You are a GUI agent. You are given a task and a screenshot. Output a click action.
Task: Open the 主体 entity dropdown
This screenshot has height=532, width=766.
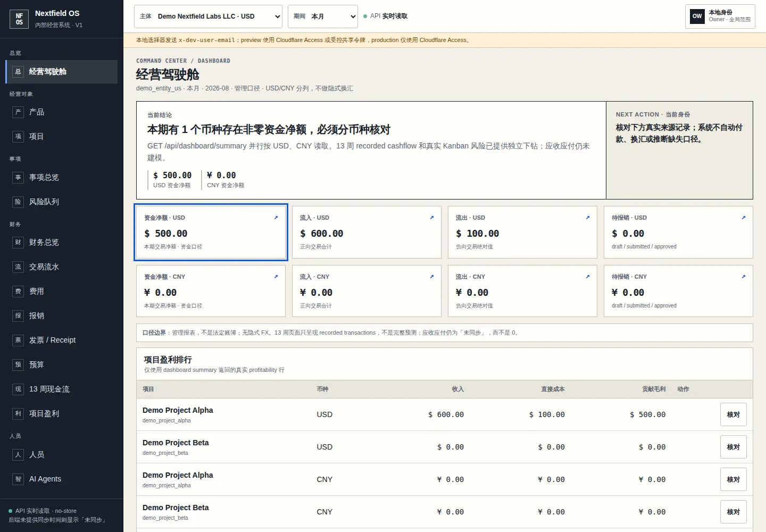(x=209, y=16)
